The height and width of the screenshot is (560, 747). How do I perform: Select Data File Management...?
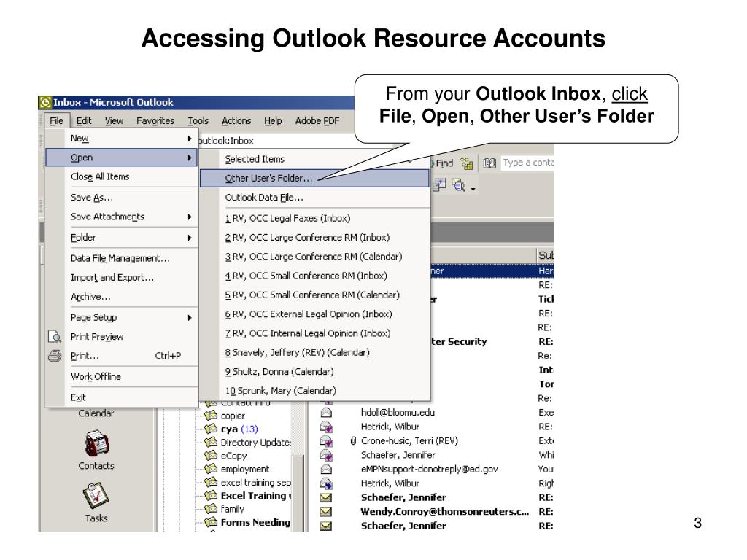point(122,259)
